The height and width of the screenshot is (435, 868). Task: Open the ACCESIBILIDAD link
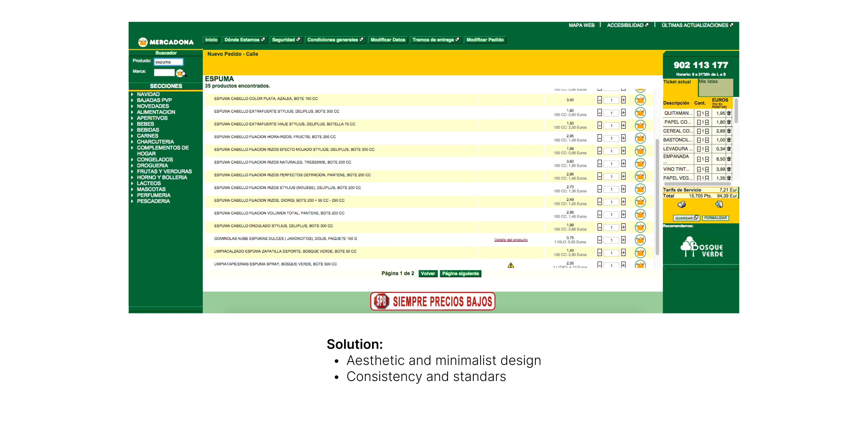click(628, 25)
